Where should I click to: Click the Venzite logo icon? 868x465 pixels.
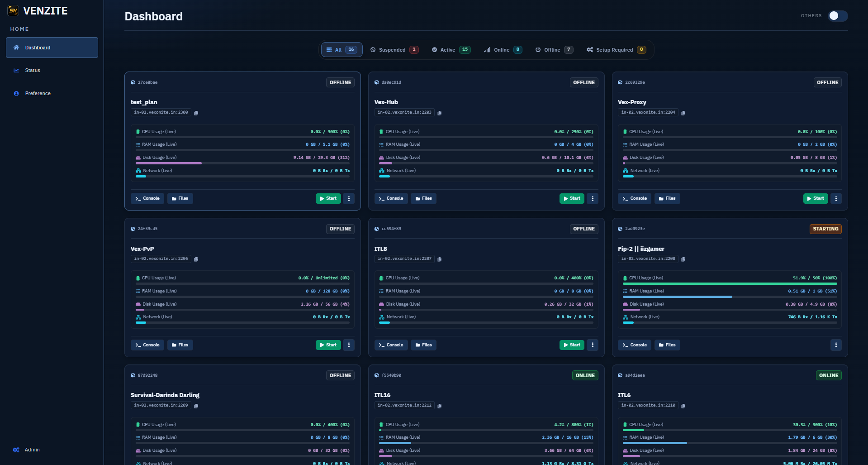tap(13, 10)
